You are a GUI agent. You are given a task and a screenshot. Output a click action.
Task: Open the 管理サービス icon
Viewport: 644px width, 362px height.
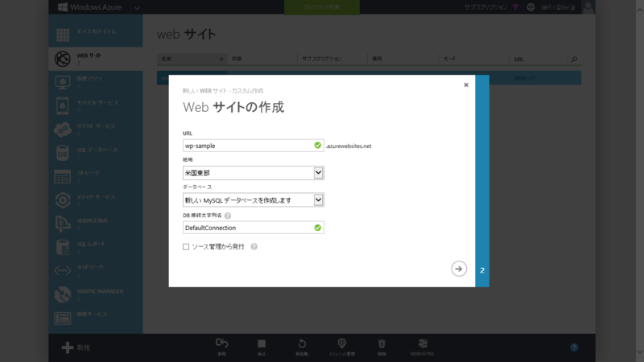[63, 318]
